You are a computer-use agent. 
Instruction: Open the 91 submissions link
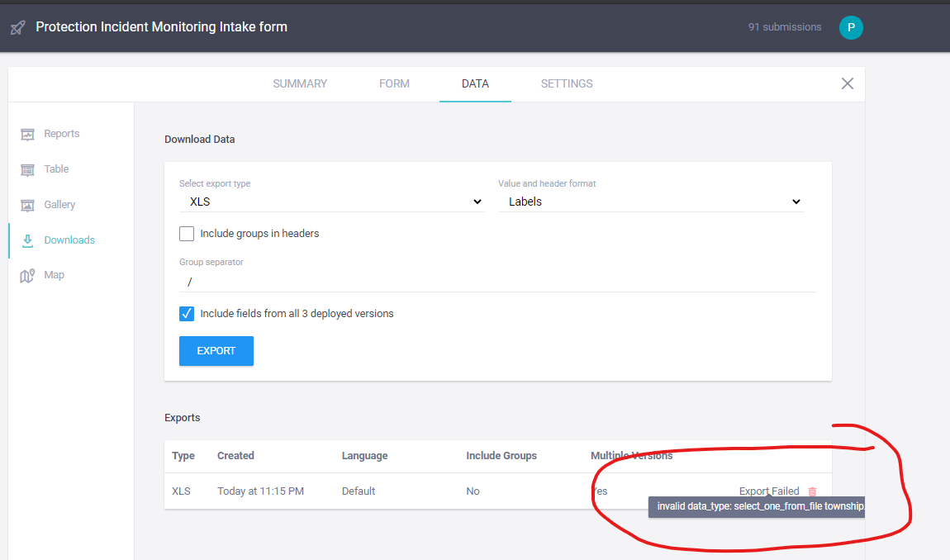pyautogui.click(x=784, y=26)
